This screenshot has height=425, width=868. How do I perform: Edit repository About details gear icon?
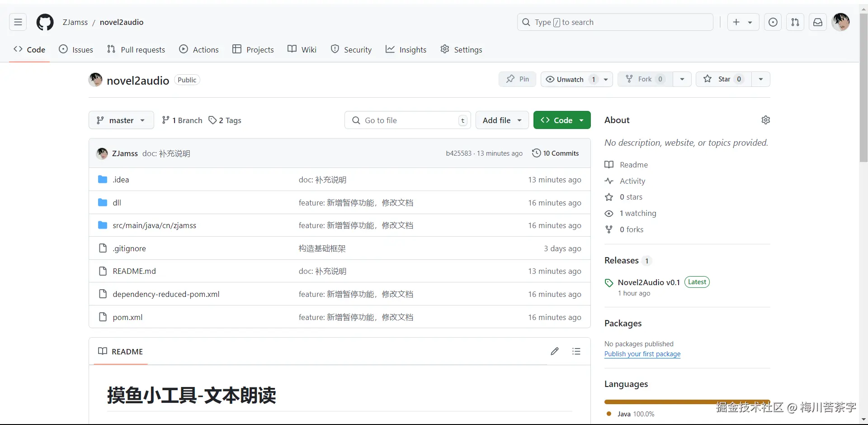pyautogui.click(x=765, y=120)
